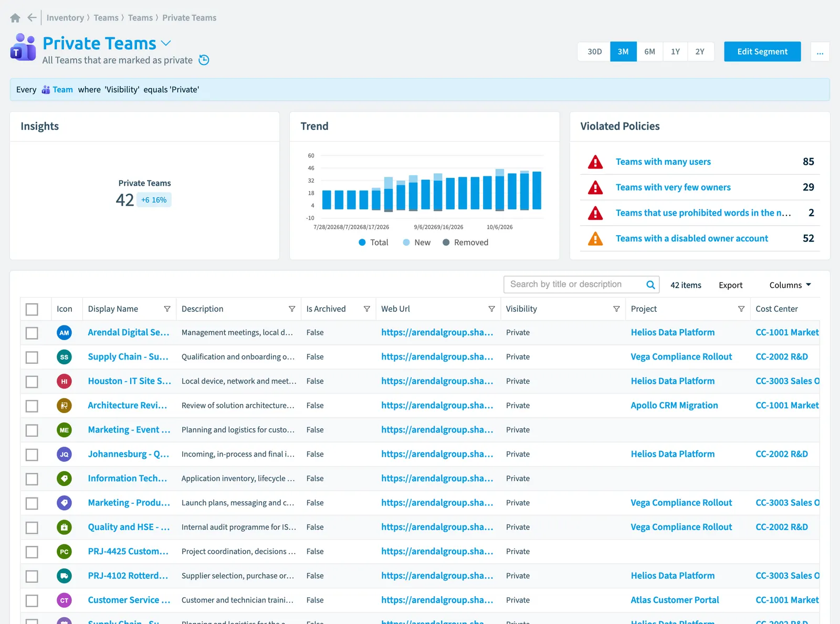Click the JQ avatar icon for Johannesburg row

point(64,454)
